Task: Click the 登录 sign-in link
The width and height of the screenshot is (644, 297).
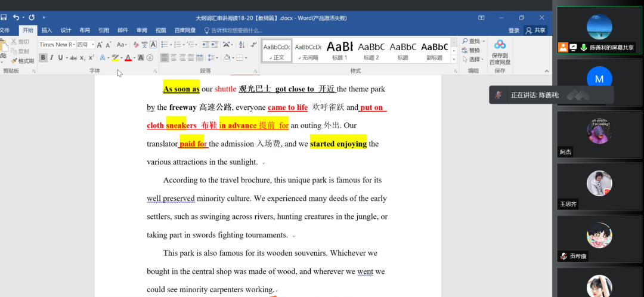Action: pyautogui.click(x=514, y=30)
